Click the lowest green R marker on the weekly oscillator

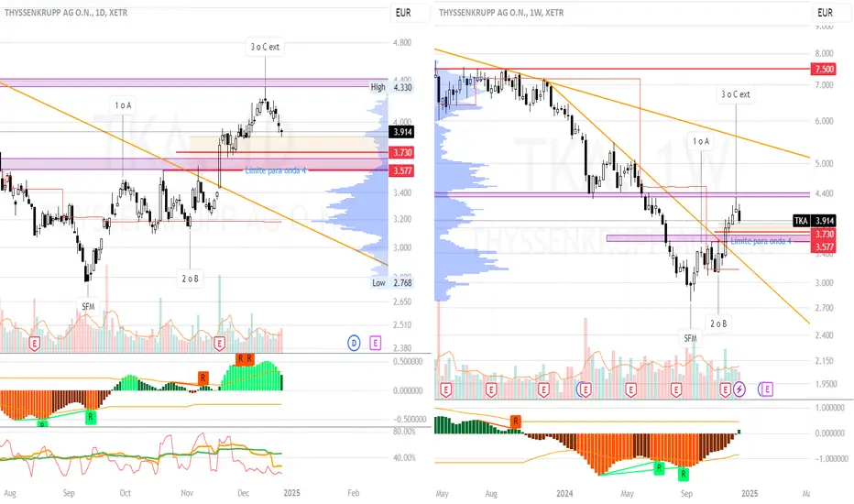pyautogui.click(x=683, y=475)
